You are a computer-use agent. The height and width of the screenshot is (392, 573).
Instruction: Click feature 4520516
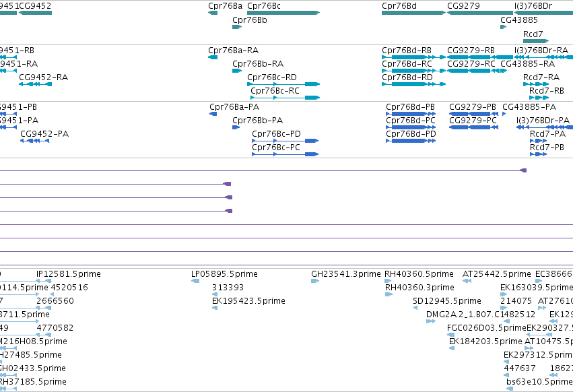pos(53,294)
